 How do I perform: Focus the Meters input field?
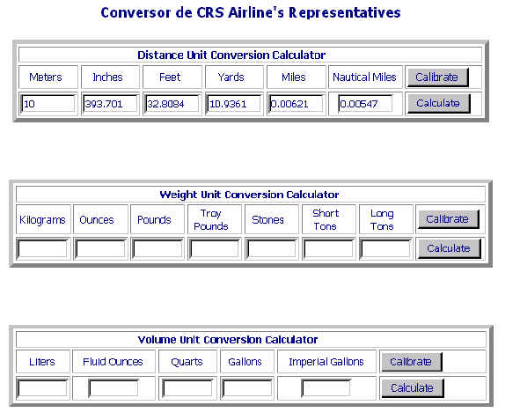tap(48, 104)
